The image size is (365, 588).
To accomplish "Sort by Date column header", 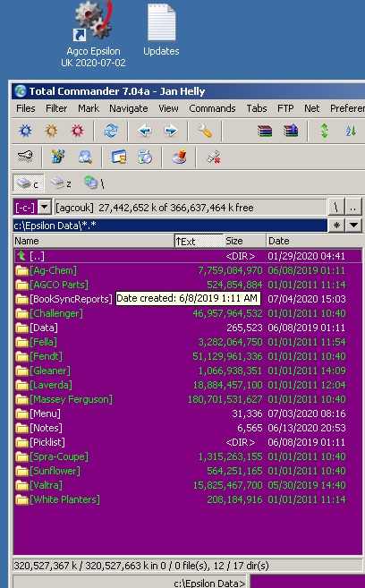I will tap(314, 241).
